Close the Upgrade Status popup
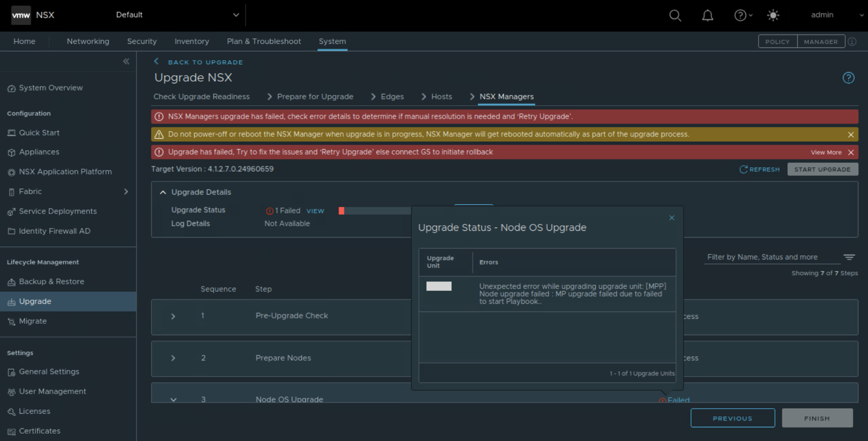Image resolution: width=868 pixels, height=441 pixels. pyautogui.click(x=672, y=218)
